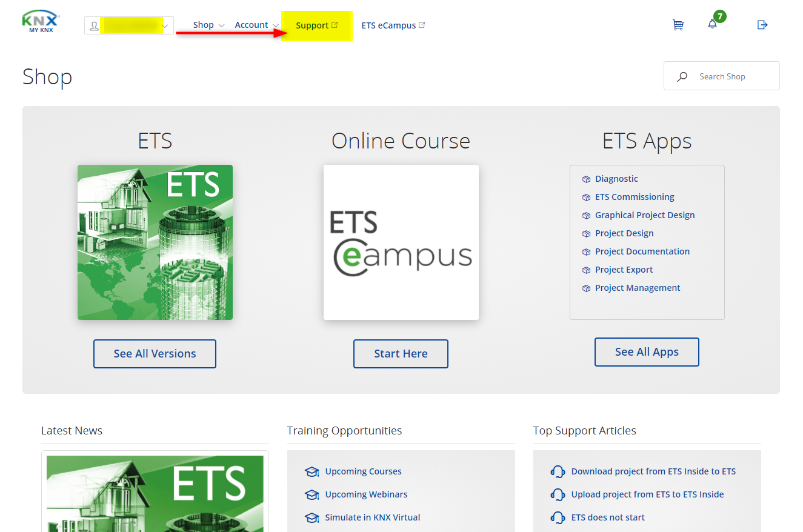Click the package icon beside Project Design
This screenshot has height=532, width=803.
[x=586, y=233]
